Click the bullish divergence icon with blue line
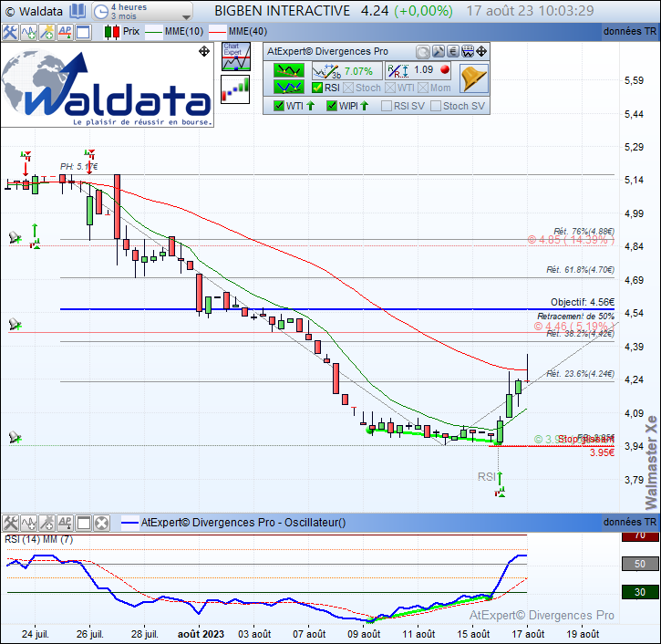This screenshot has height=644, width=661. [288, 87]
